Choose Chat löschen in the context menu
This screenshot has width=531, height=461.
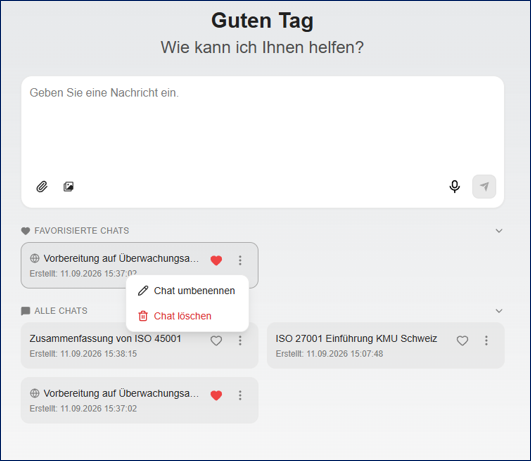pyautogui.click(x=187, y=316)
